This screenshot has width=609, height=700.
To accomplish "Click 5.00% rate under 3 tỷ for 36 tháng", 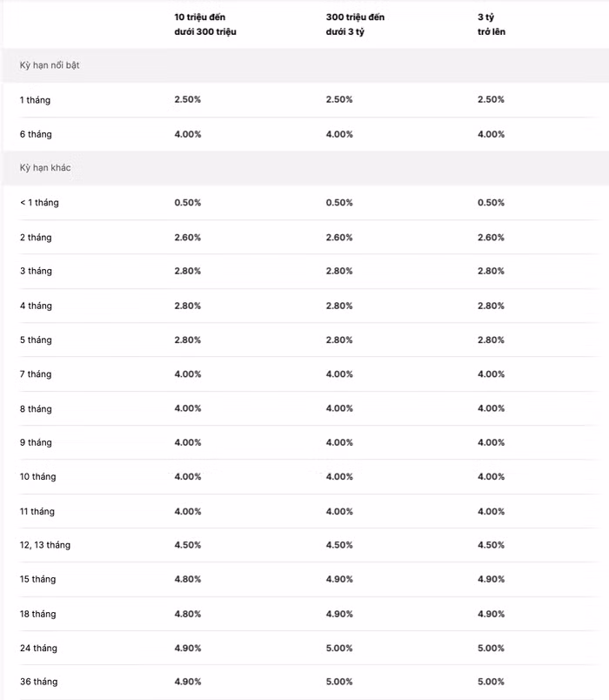I will click(x=491, y=682).
